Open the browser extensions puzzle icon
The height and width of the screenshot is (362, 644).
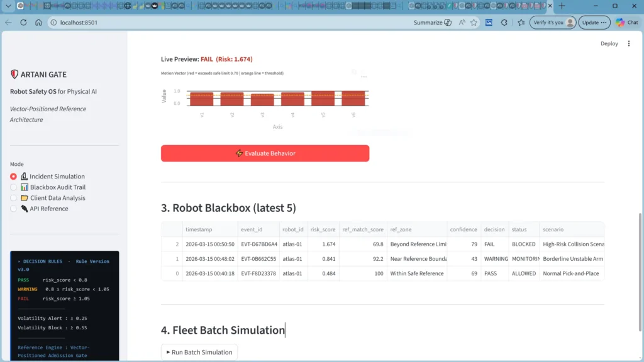[x=504, y=23]
